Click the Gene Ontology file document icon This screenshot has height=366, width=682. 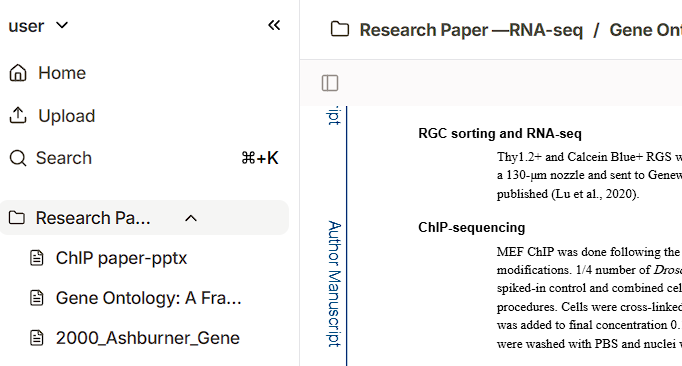37,298
